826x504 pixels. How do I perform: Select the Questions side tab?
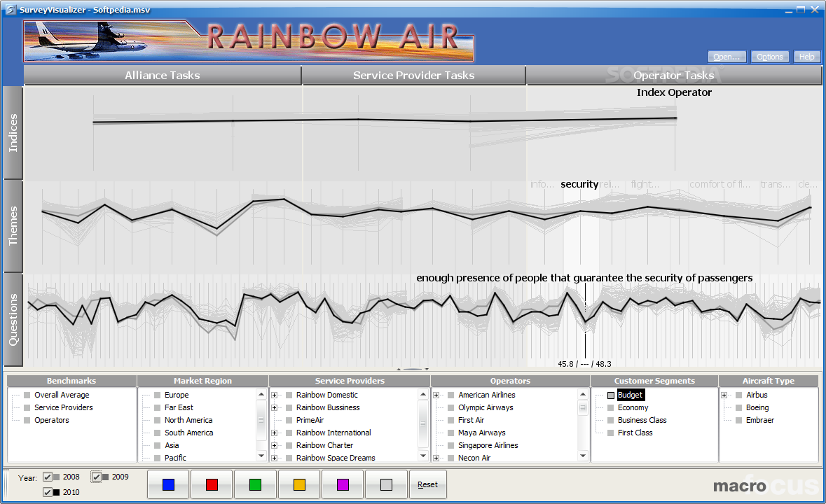pyautogui.click(x=13, y=319)
